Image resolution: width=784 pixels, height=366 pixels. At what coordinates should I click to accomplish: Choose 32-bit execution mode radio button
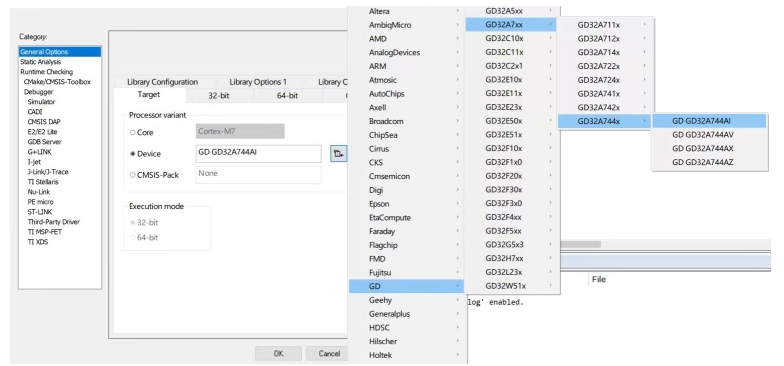132,222
